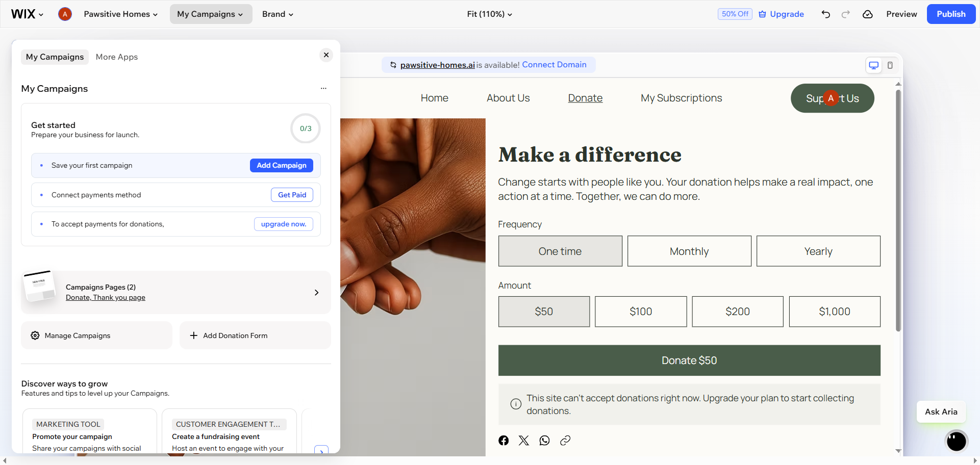Click the info icon in donation notice
Image resolution: width=980 pixels, height=465 pixels.
[x=516, y=404]
